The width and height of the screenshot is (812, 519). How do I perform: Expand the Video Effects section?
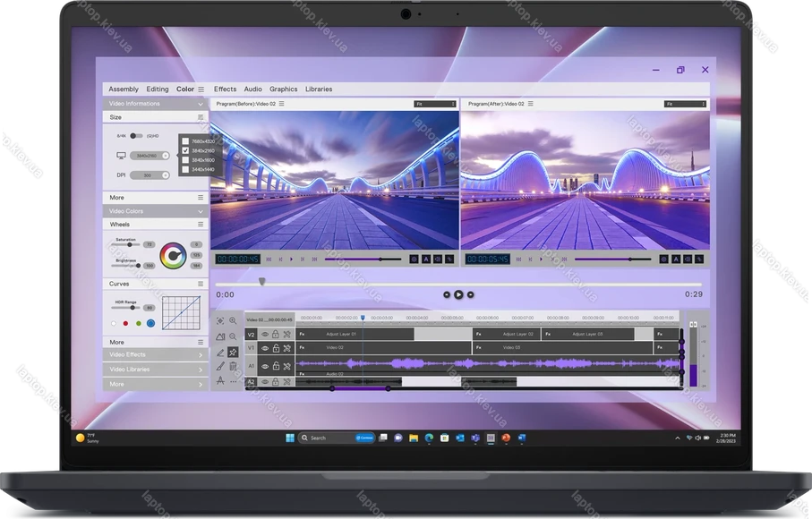point(201,354)
